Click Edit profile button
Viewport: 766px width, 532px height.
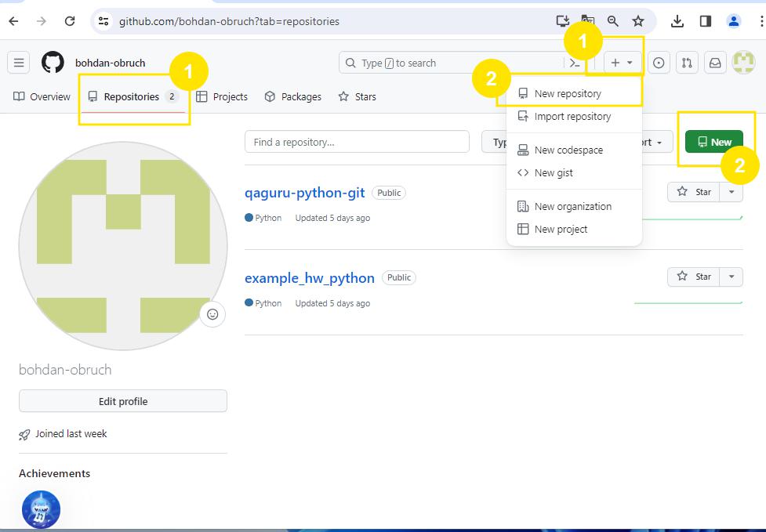[123, 401]
